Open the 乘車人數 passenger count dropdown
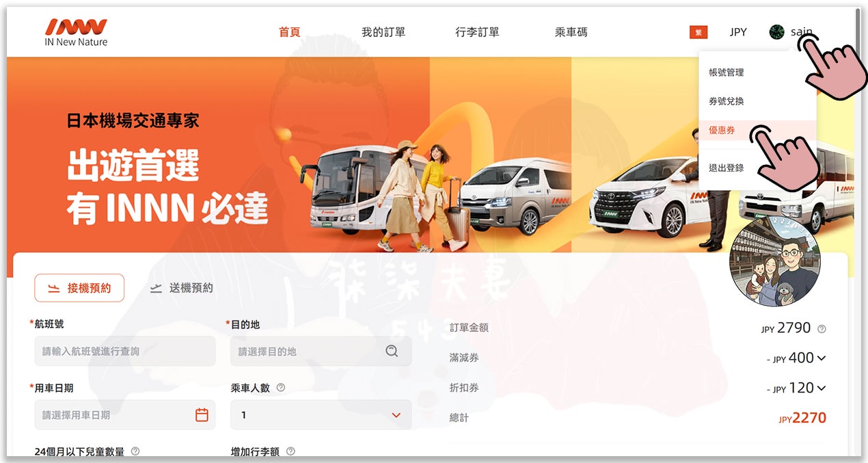 321,414
